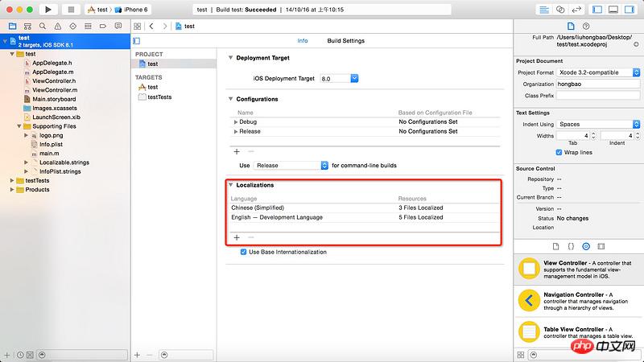Screen dimensions: 644x362
Task: Expand Localizable.strings in navigator
Action: (26, 162)
